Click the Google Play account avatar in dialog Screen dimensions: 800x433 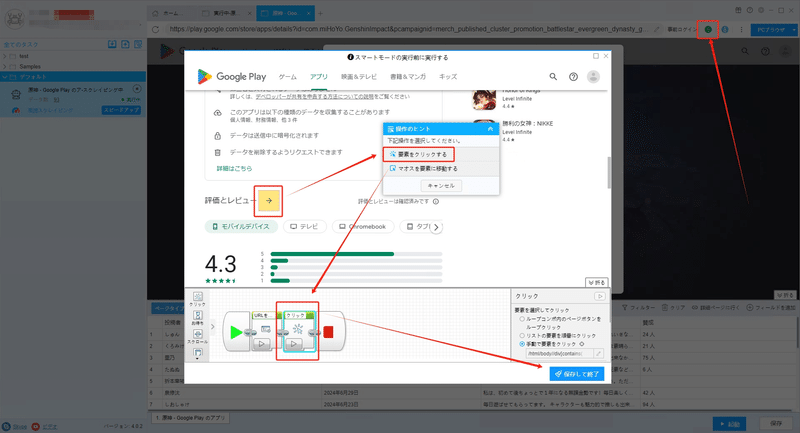[x=593, y=77]
